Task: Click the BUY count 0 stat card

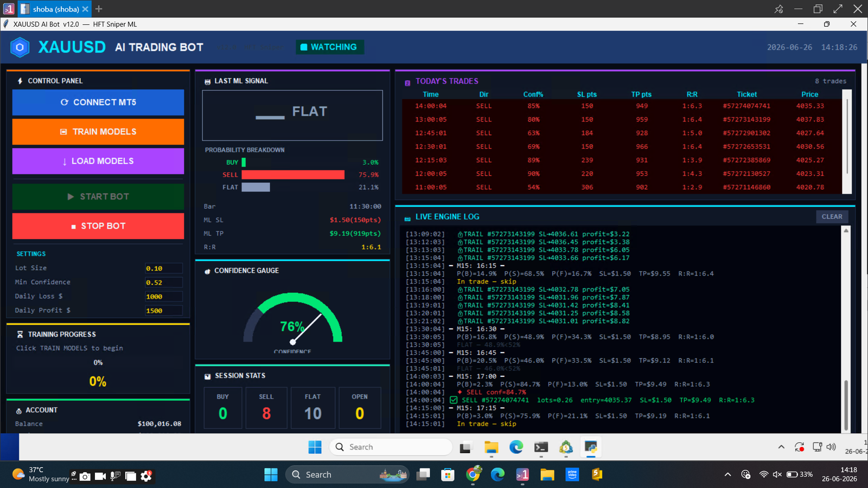Action: pyautogui.click(x=223, y=408)
